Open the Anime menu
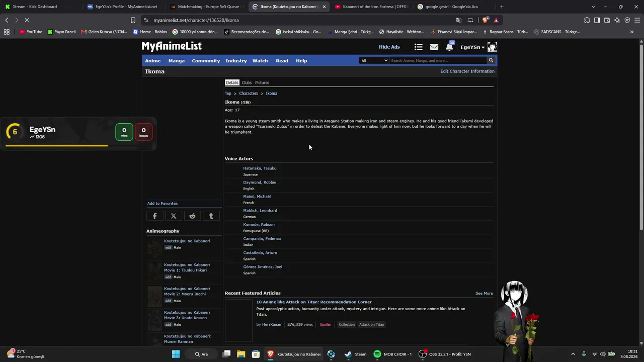Screen dimensions: 644x362 click(153, 61)
